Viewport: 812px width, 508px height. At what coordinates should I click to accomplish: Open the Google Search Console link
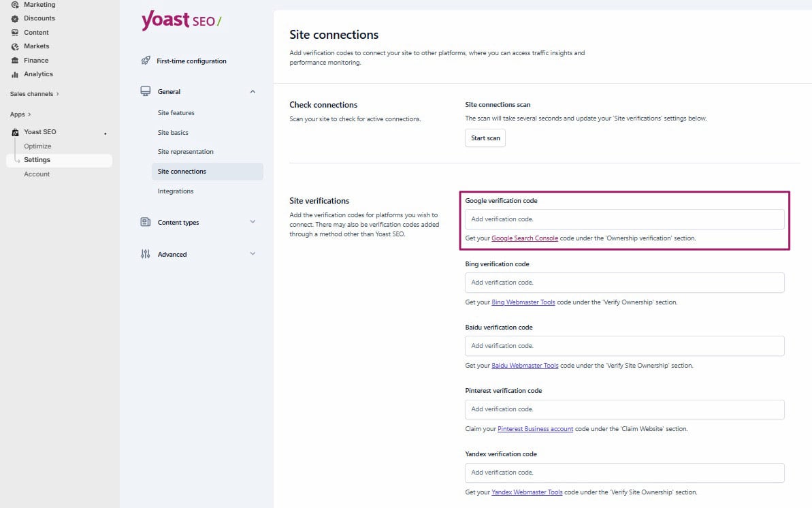pyautogui.click(x=525, y=238)
